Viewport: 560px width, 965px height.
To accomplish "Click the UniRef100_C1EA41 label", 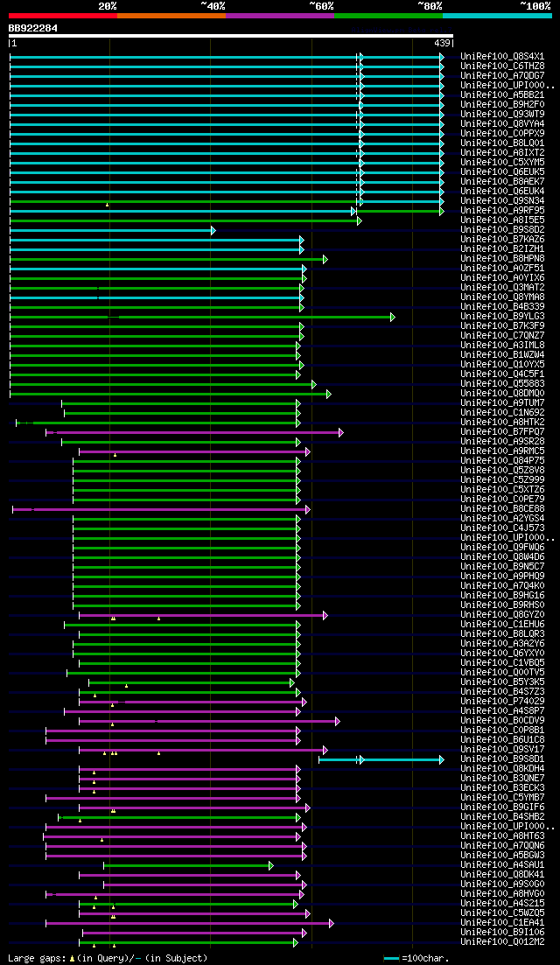I will [502, 922].
